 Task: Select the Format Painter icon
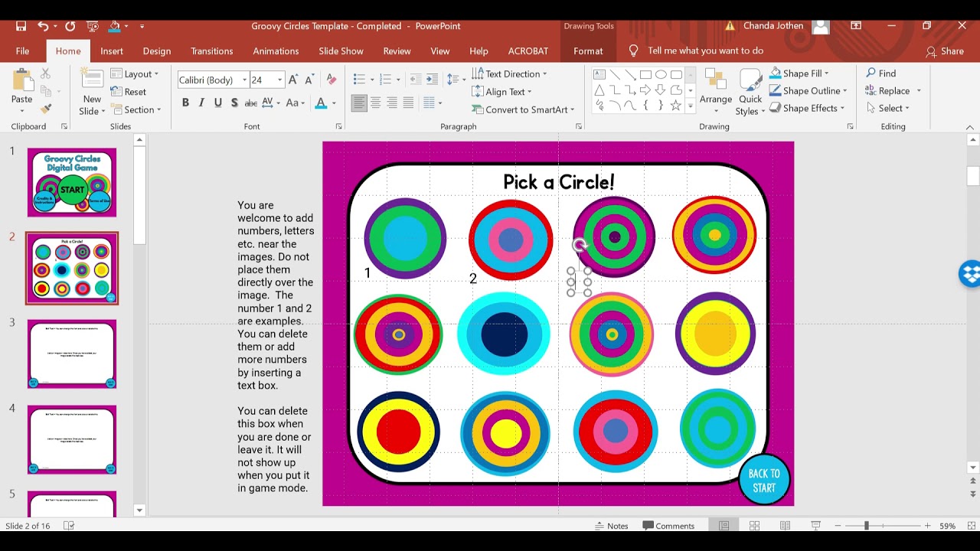click(x=46, y=108)
